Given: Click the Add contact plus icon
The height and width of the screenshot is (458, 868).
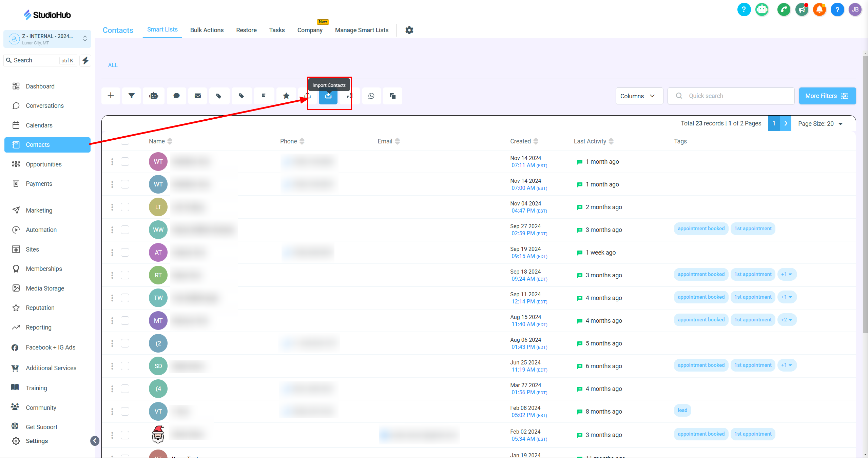Looking at the screenshot, I should [111, 96].
